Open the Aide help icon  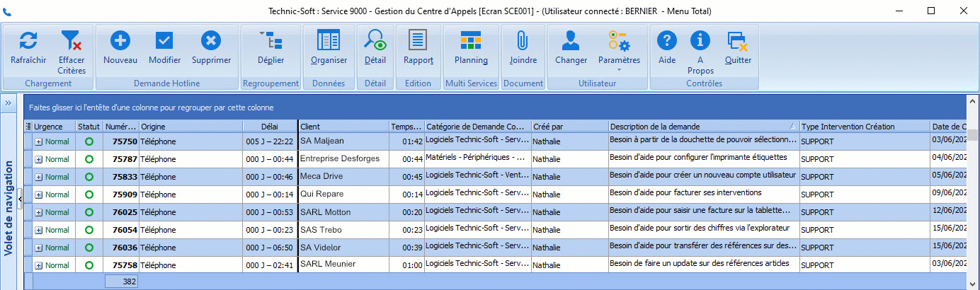[667, 40]
